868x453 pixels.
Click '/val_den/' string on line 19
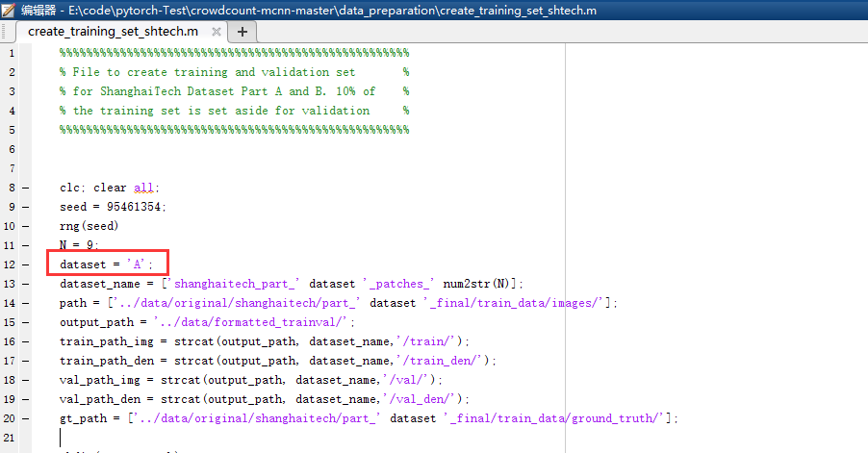[423, 399]
